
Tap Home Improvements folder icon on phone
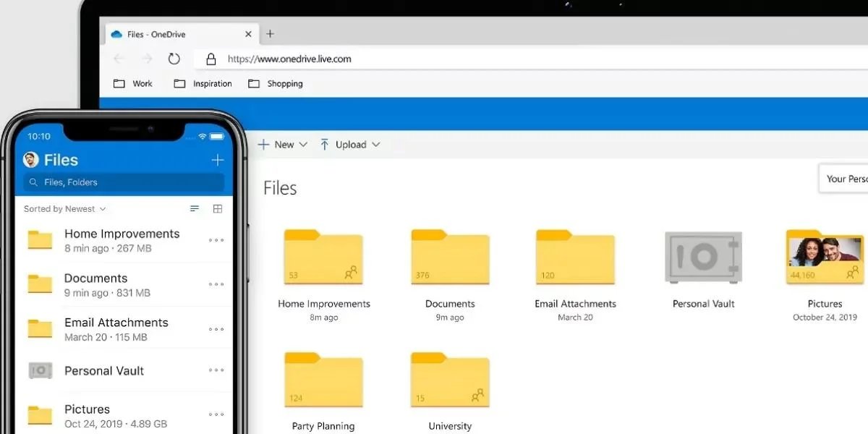click(x=40, y=240)
